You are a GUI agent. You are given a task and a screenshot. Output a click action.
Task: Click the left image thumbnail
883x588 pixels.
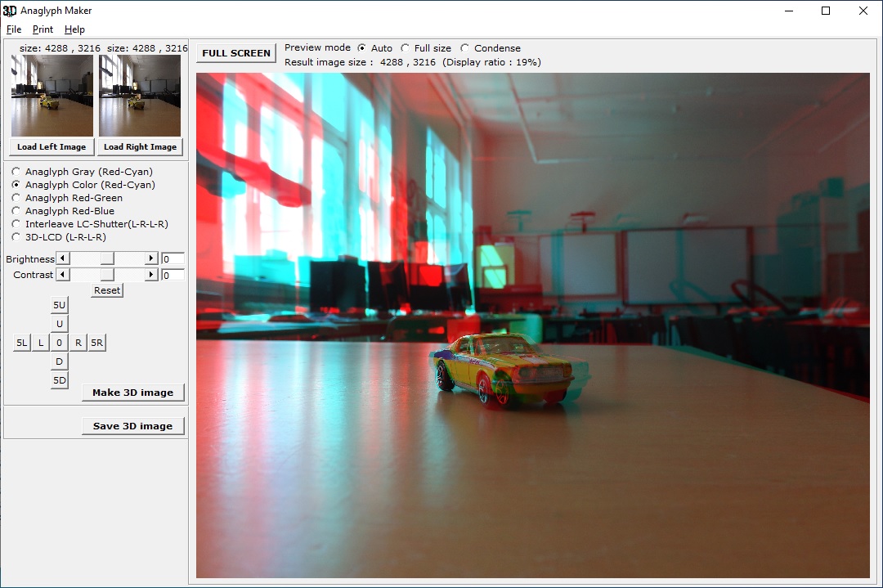[x=52, y=95]
